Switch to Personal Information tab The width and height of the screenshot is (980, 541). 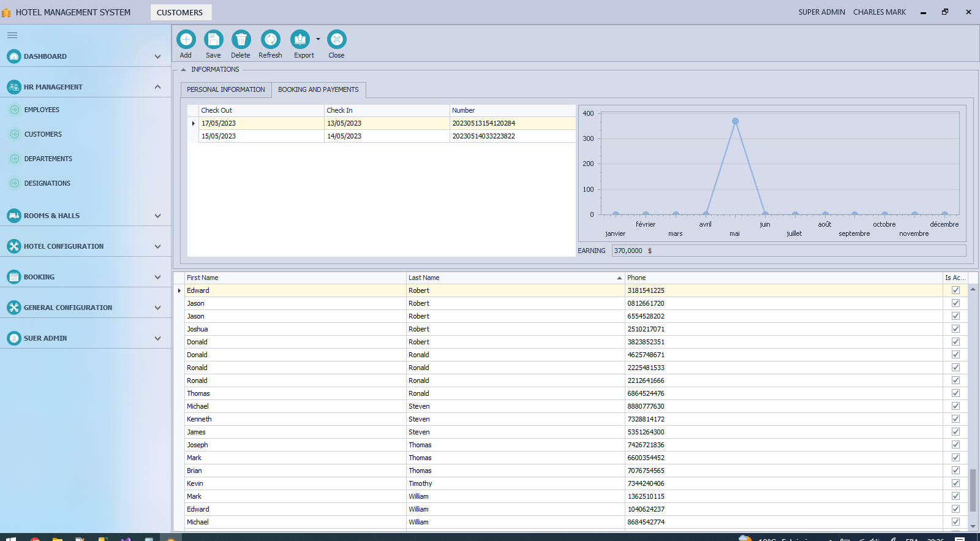coord(226,89)
